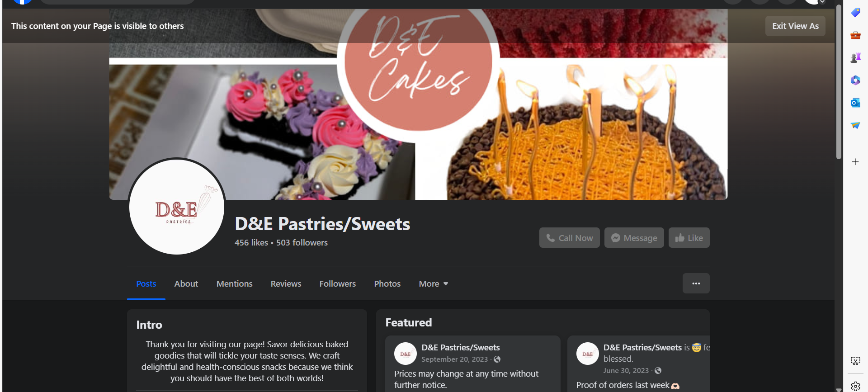This screenshot has height=392, width=868.
Task: Expand the More dropdown in page tabs
Action: point(433,284)
